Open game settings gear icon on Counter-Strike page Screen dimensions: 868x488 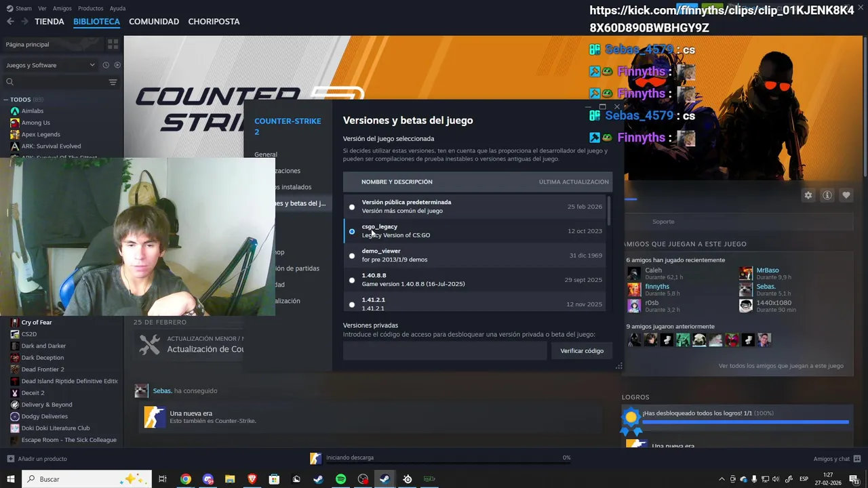808,195
